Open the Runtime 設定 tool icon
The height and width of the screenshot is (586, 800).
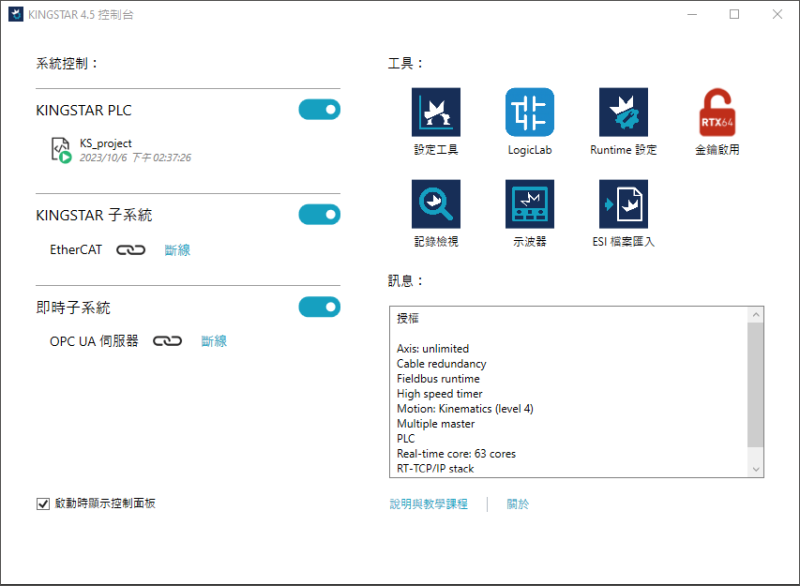pyautogui.click(x=623, y=112)
